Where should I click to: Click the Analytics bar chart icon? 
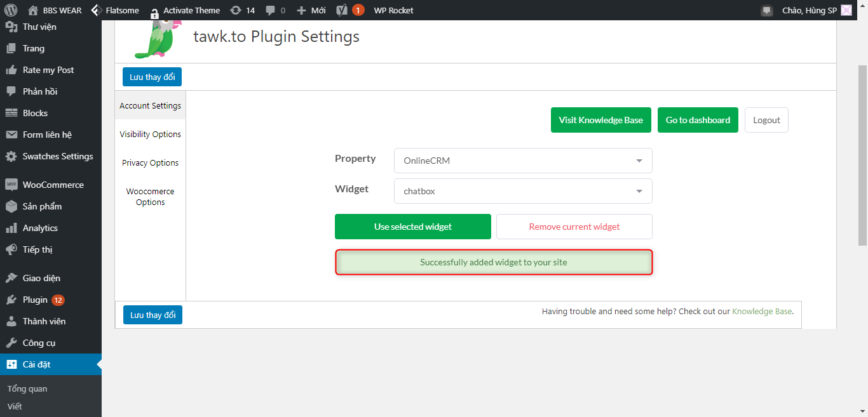tap(11, 228)
